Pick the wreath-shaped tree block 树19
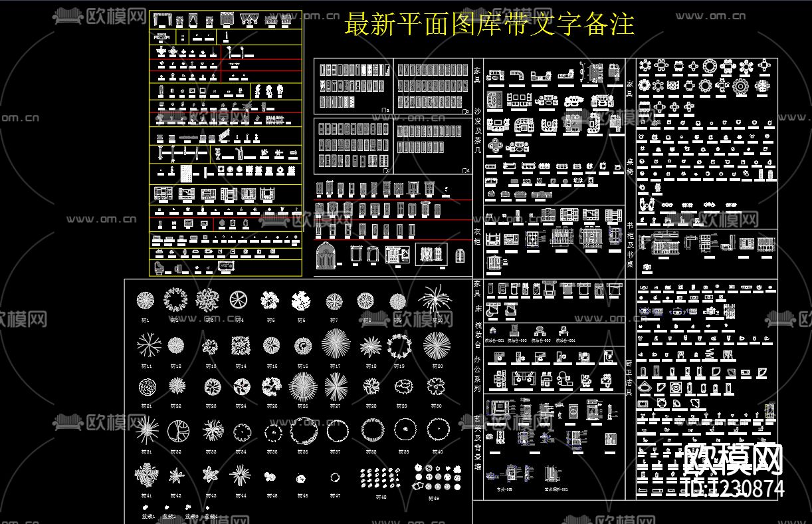The image size is (812, 524). [400, 346]
